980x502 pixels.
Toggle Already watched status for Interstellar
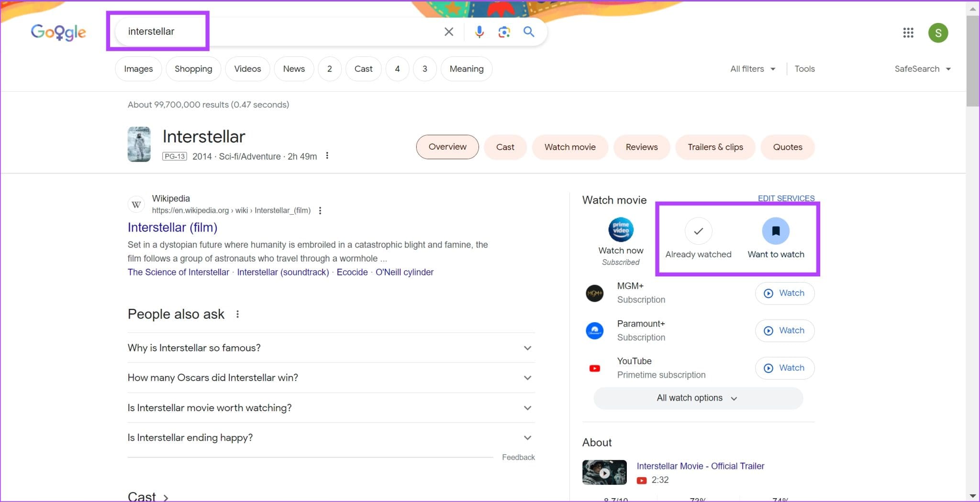coord(698,231)
